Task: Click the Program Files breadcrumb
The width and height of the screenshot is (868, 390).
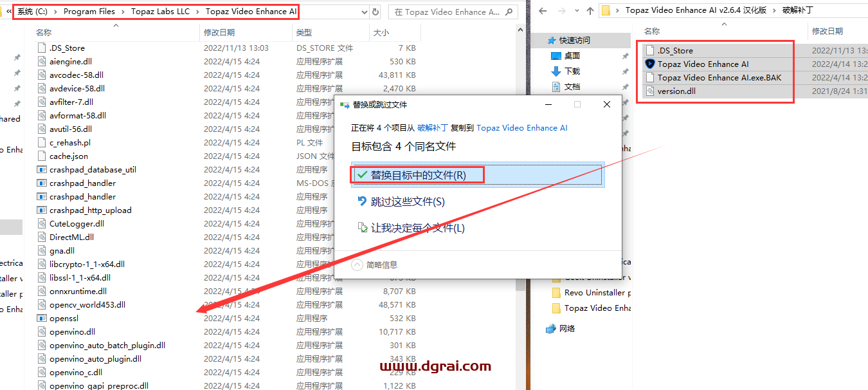Action: (x=89, y=12)
